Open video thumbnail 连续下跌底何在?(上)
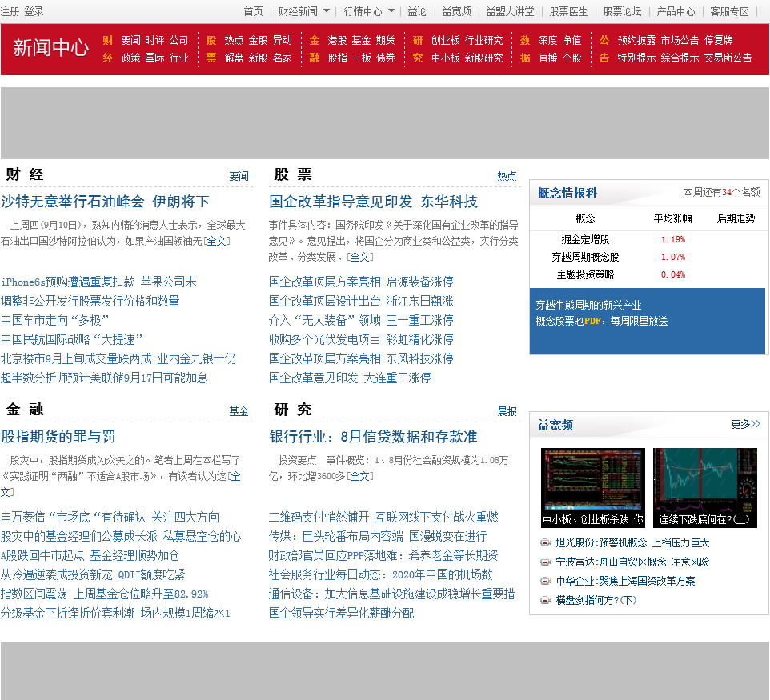770x700 pixels. point(705,487)
